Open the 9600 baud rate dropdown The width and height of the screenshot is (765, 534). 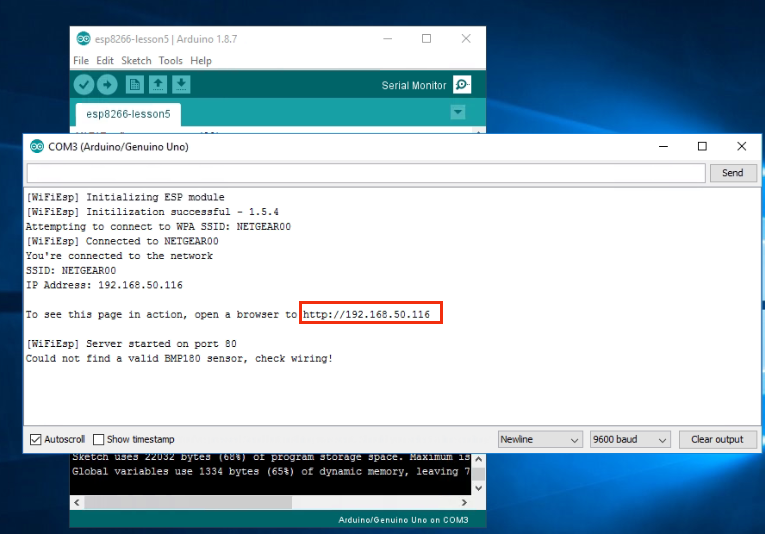(630, 439)
